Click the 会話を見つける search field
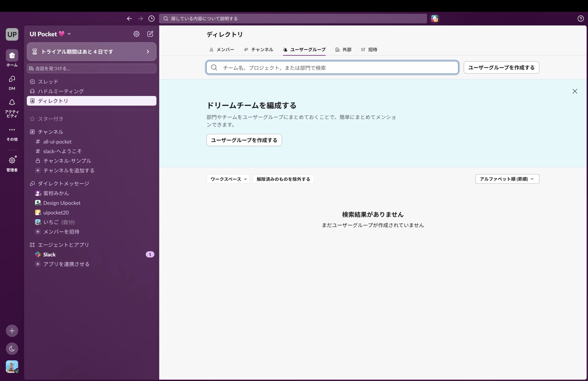Screen dimensions: 588x381 pos(91,68)
